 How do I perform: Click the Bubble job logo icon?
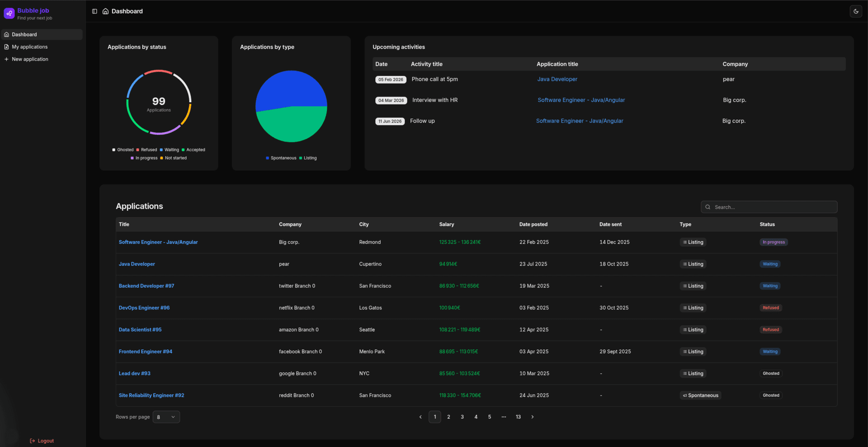[9, 14]
